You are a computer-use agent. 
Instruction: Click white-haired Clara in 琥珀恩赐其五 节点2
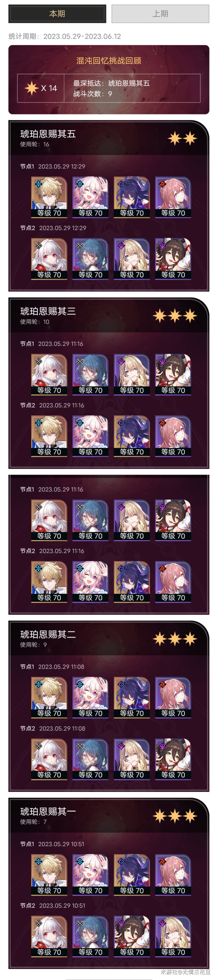(49, 259)
